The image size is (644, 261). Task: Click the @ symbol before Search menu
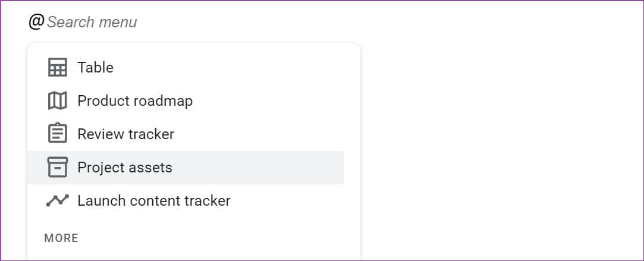pyautogui.click(x=36, y=22)
